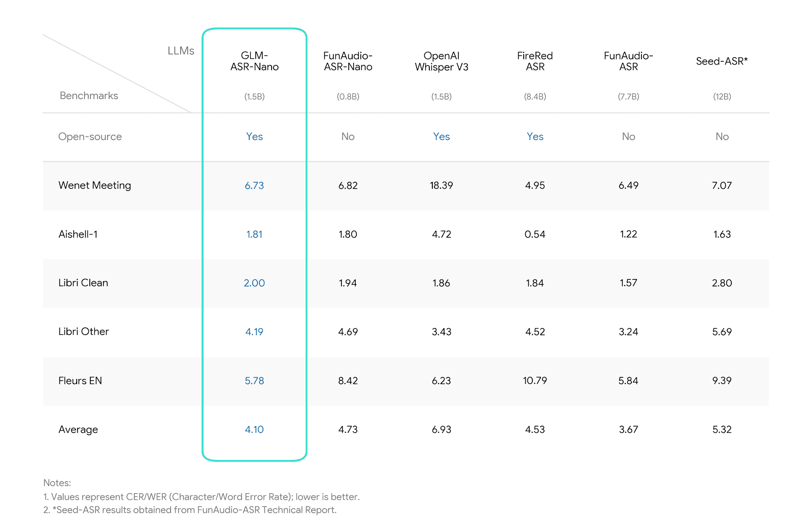Click the 10.79 Fleurs EN value

535,380
